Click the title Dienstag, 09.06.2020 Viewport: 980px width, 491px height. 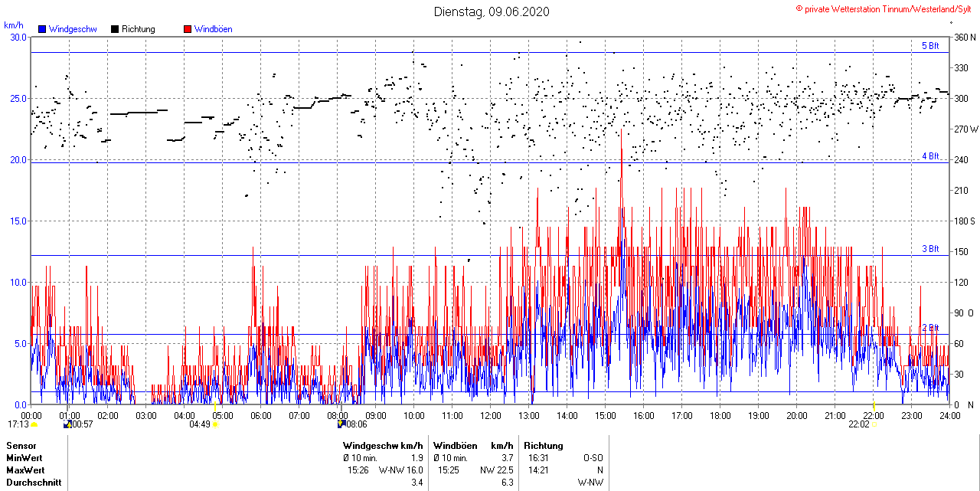[x=492, y=11]
